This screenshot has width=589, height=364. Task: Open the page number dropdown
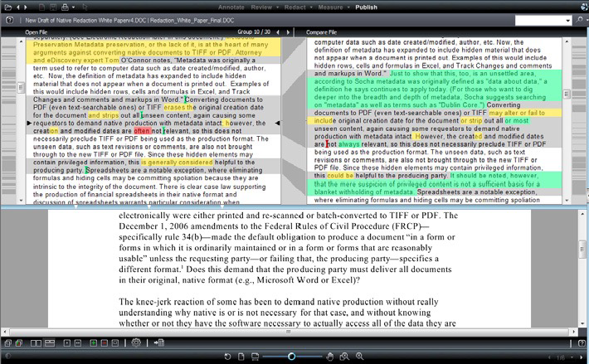coord(572,358)
